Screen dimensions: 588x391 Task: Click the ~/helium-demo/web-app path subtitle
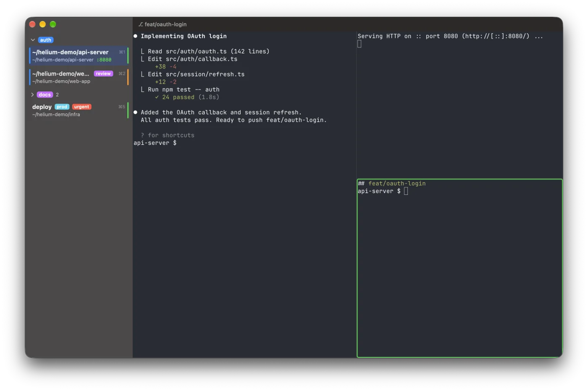[61, 81]
